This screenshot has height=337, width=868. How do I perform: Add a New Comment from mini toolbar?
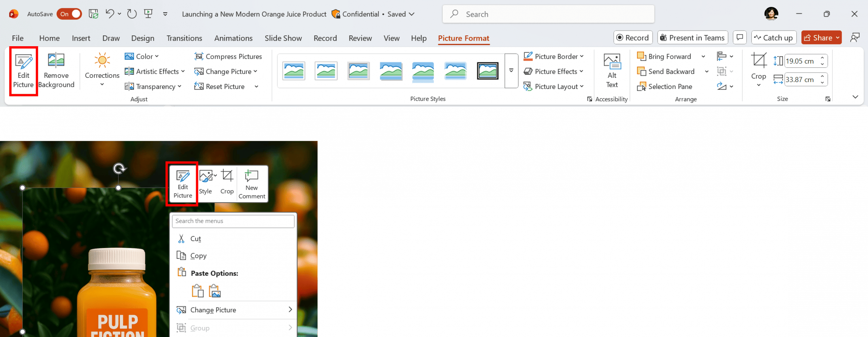[252, 184]
